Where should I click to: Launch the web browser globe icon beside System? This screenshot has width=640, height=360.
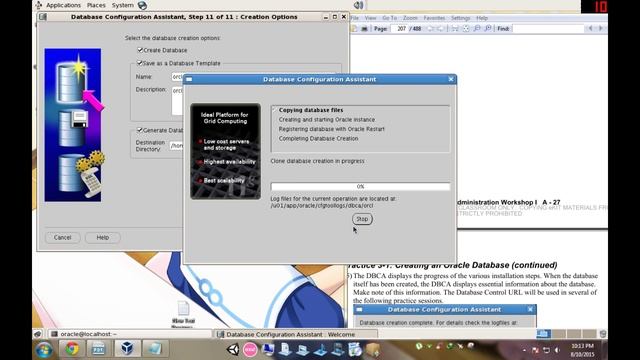(142, 5)
